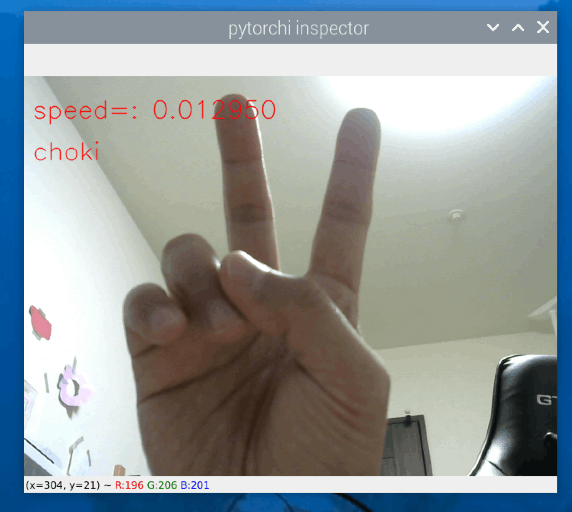Click the empty toolbar strip above the video
Screen dimensions: 572x512
290,60
